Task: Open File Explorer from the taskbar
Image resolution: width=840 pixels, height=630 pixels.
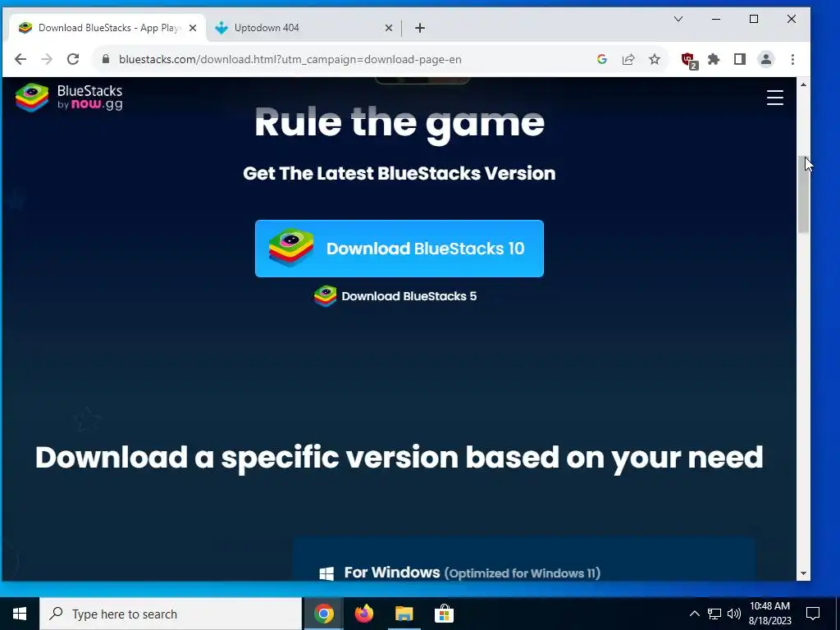Action: pos(404,614)
